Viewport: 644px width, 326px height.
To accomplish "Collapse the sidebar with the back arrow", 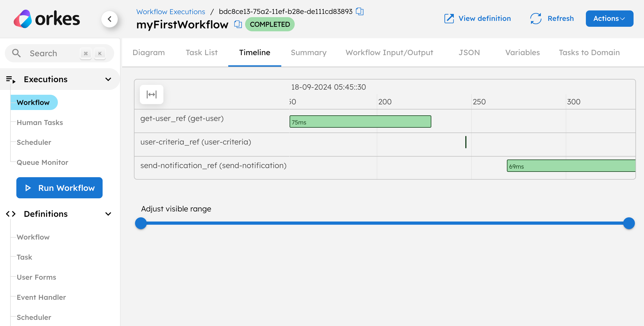I will pyautogui.click(x=110, y=19).
